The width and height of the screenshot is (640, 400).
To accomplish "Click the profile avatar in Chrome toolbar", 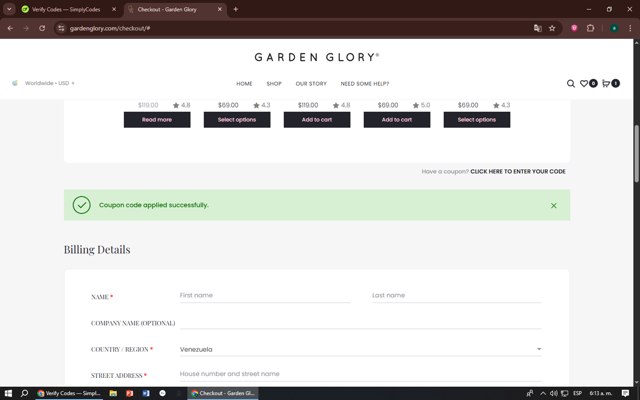I will point(614,28).
